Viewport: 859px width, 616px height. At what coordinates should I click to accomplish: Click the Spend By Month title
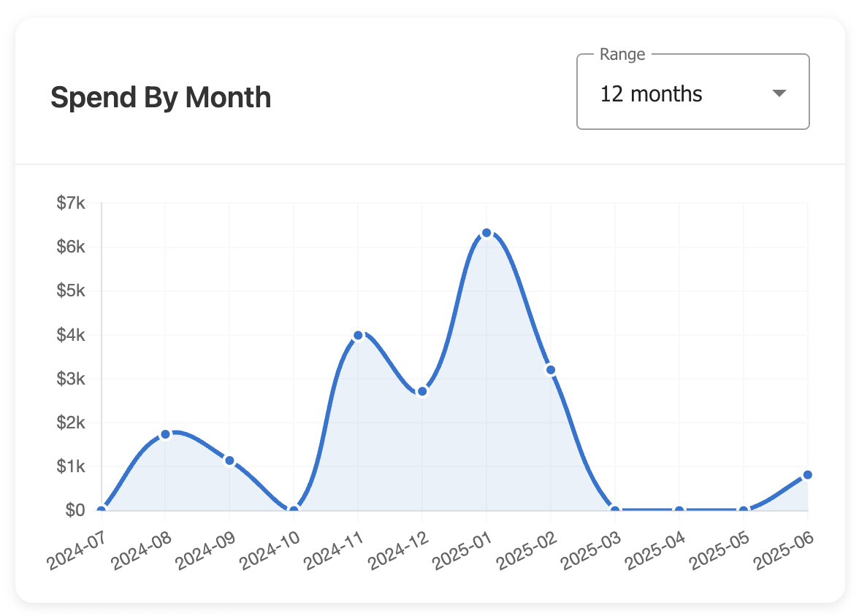[161, 97]
